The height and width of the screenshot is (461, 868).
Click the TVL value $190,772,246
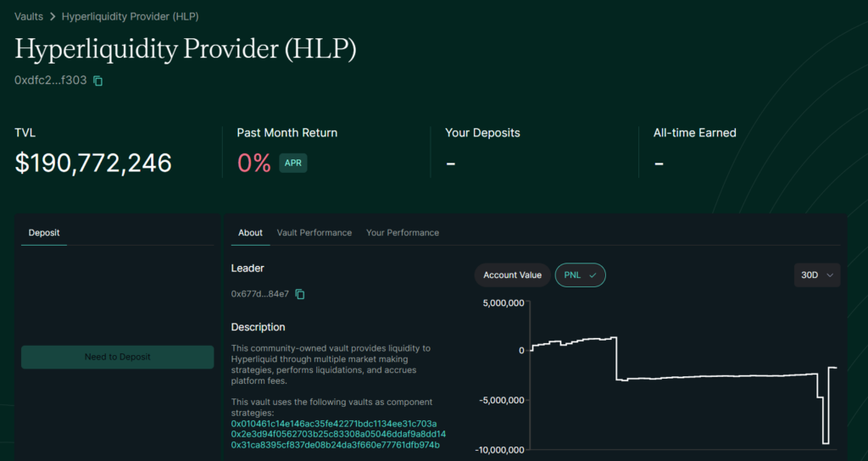pos(93,164)
